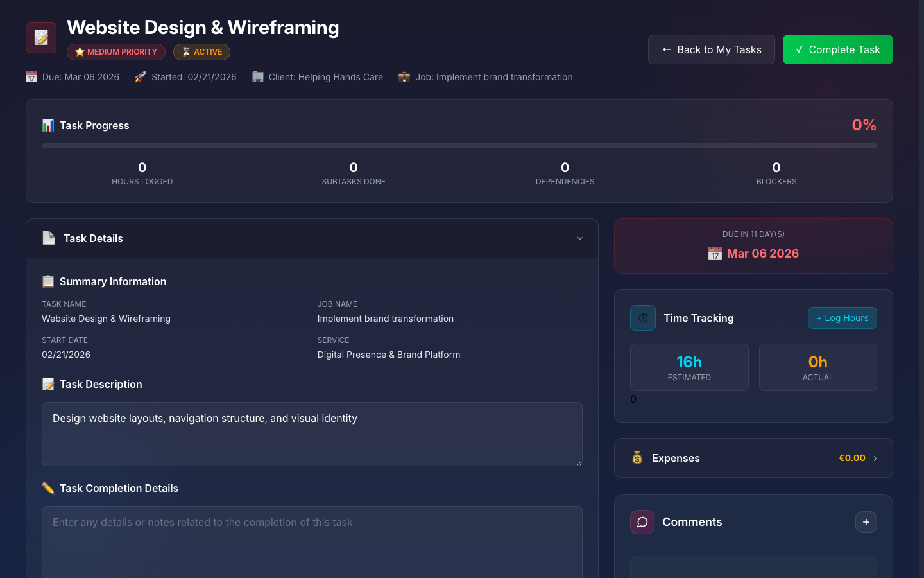This screenshot has height=578, width=924.
Task: Collapse the Task Details section
Action: (579, 238)
